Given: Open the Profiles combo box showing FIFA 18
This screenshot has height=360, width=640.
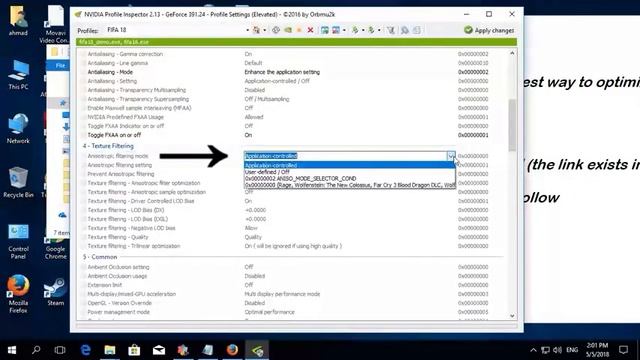Looking at the screenshot, I should point(177,30).
